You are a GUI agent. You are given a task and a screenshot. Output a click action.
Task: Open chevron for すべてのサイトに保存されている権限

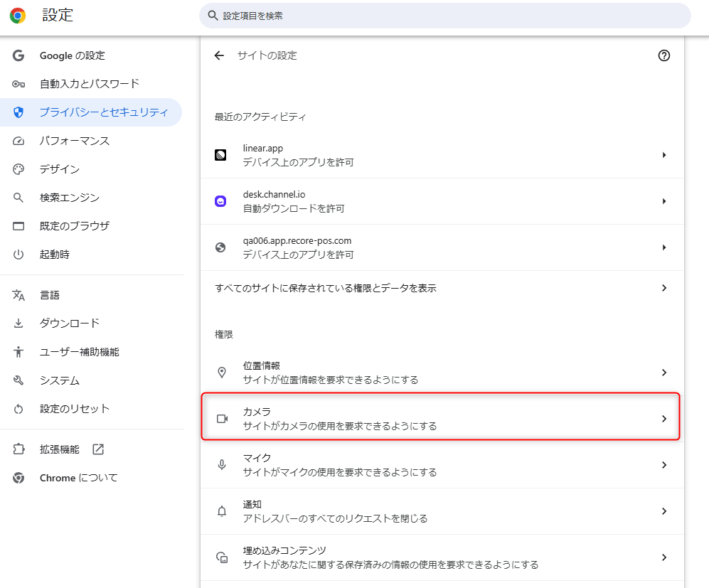[x=663, y=288]
